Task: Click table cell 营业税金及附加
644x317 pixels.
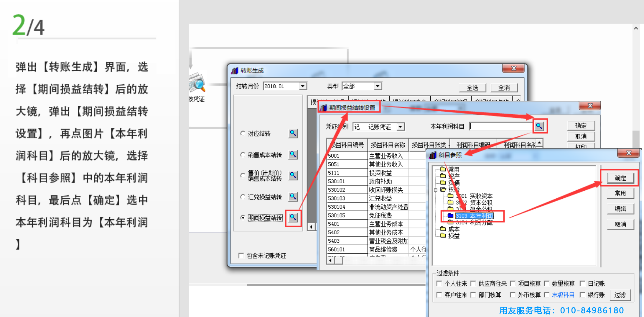Action: coord(388,241)
